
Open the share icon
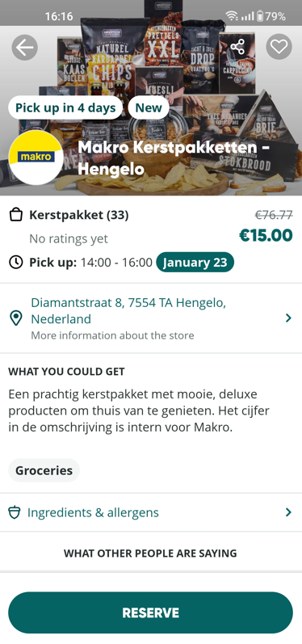(x=237, y=47)
